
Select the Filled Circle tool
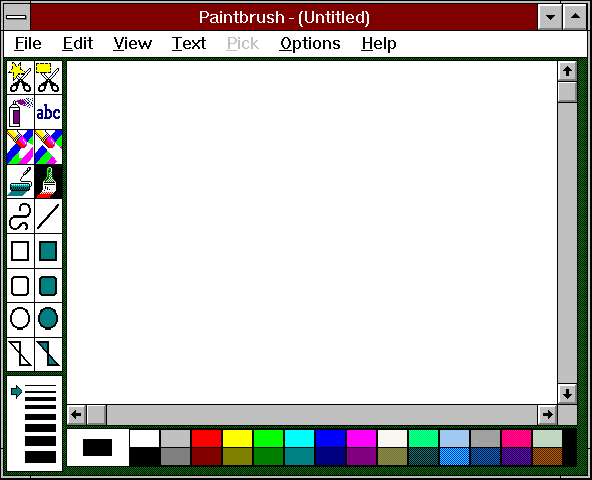click(49, 318)
